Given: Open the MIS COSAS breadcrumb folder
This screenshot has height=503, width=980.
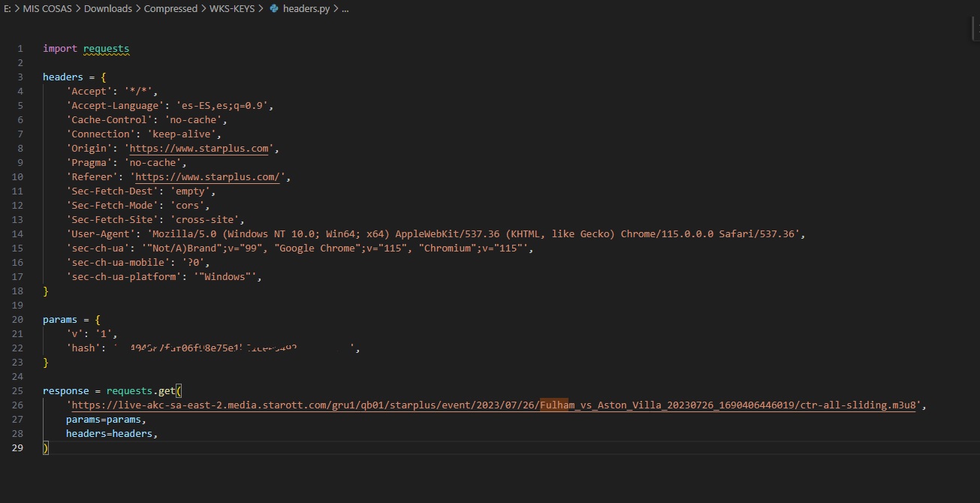Looking at the screenshot, I should [47, 9].
